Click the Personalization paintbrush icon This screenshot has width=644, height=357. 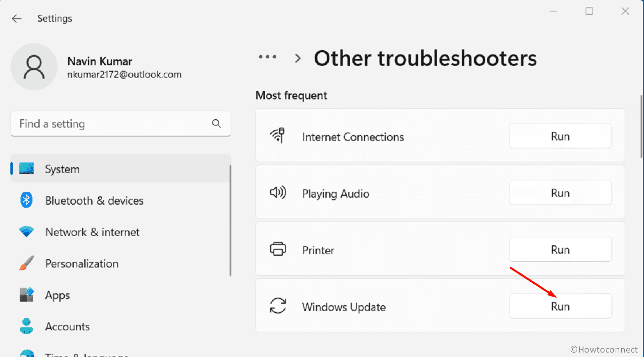point(26,263)
